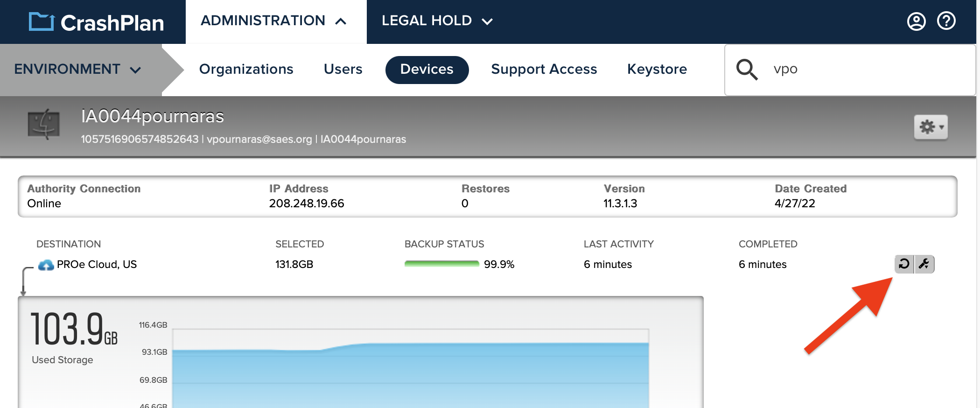Click the device GUID 1057516906574852643
980x408 pixels.
click(140, 139)
